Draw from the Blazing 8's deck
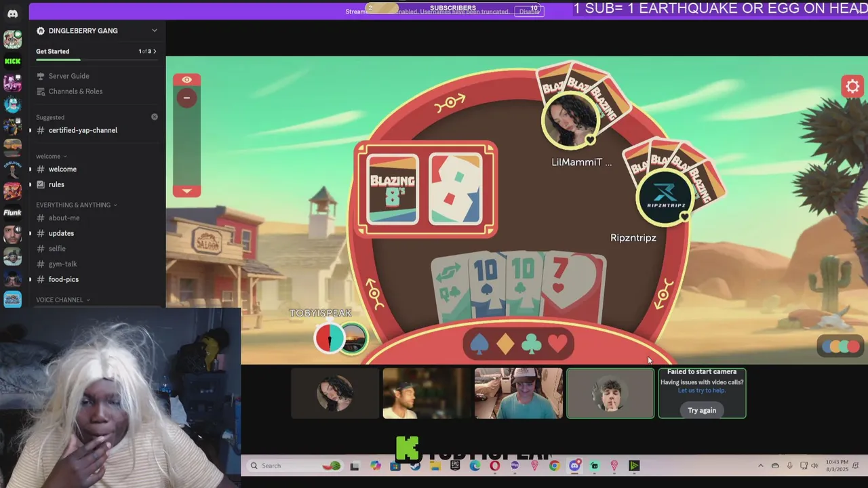This screenshot has height=488, width=868. click(393, 189)
